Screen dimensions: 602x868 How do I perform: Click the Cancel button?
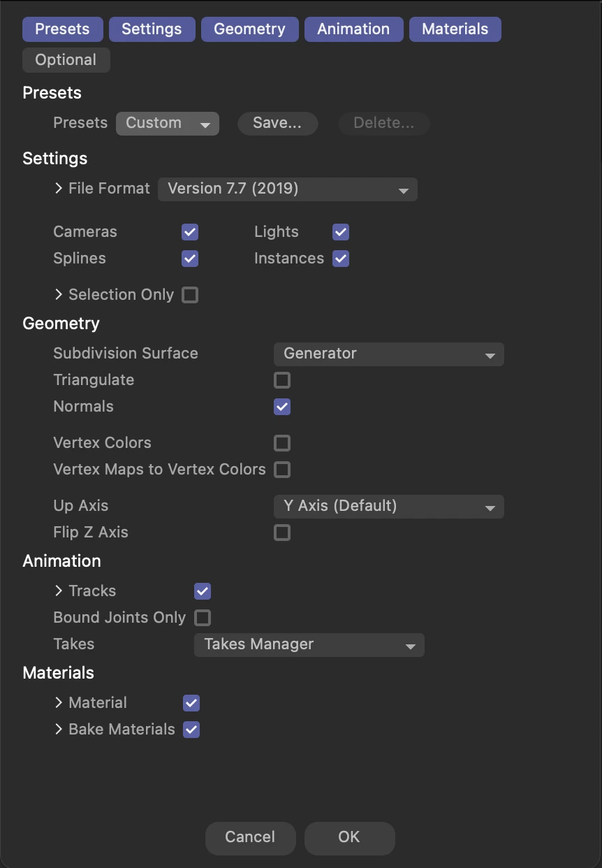pos(250,837)
